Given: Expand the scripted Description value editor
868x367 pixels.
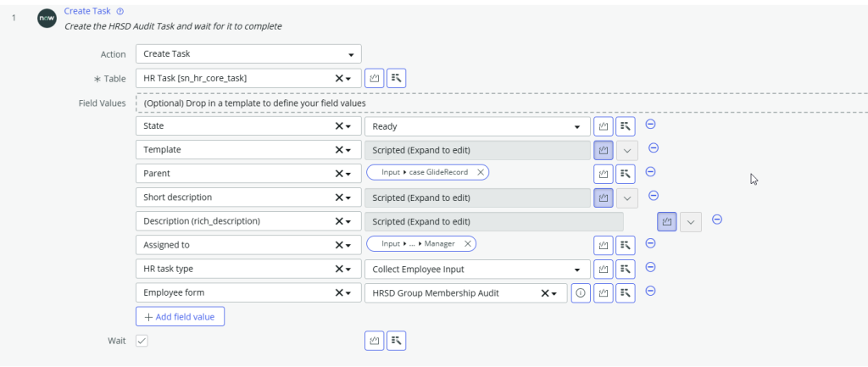Looking at the screenshot, I should click(x=691, y=222).
